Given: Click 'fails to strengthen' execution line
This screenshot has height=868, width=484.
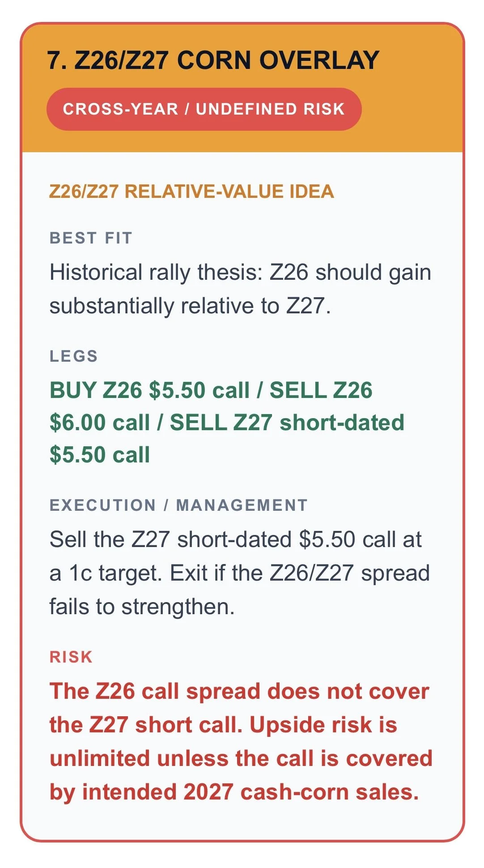Looking at the screenshot, I should 142,607.
